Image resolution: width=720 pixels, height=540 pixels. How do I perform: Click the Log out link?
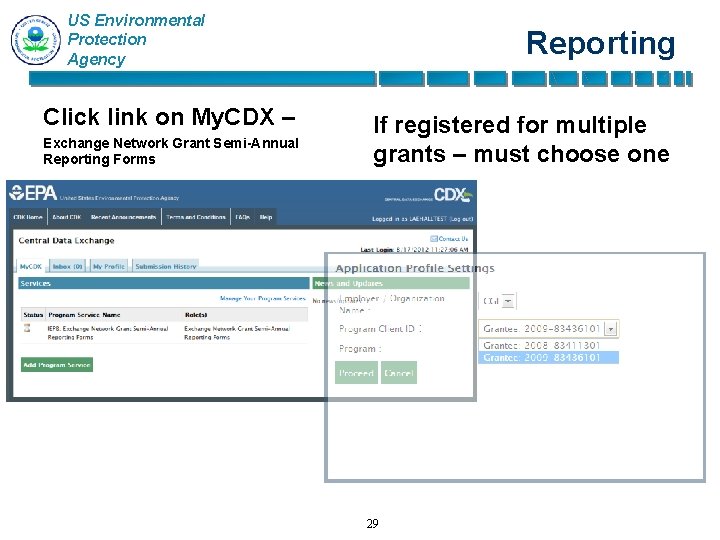461,219
